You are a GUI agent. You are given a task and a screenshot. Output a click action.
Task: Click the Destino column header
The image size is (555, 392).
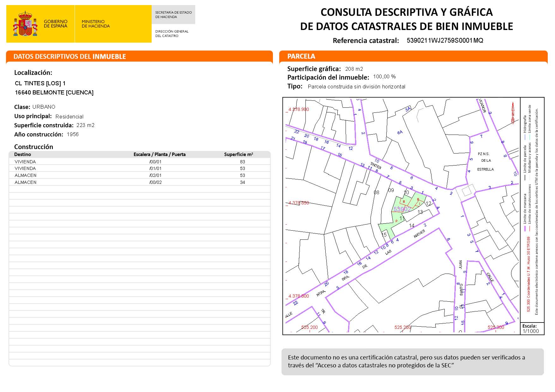tap(22, 154)
